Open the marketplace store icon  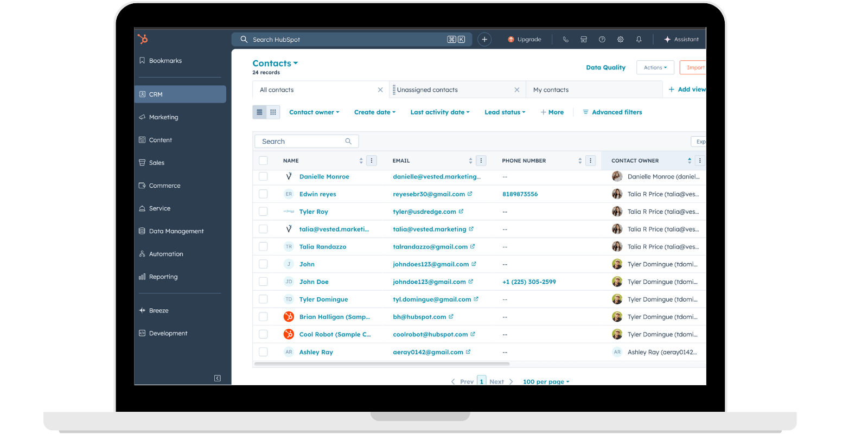click(584, 40)
